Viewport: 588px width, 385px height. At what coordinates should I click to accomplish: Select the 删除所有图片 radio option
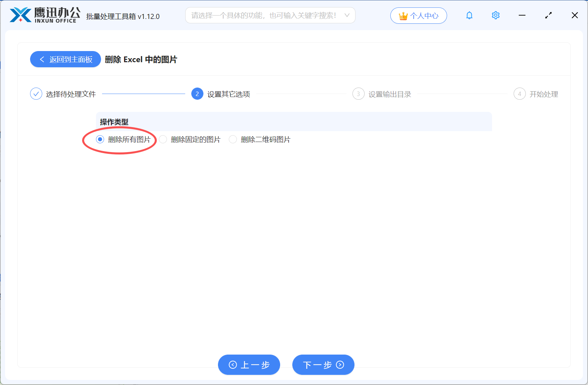100,139
